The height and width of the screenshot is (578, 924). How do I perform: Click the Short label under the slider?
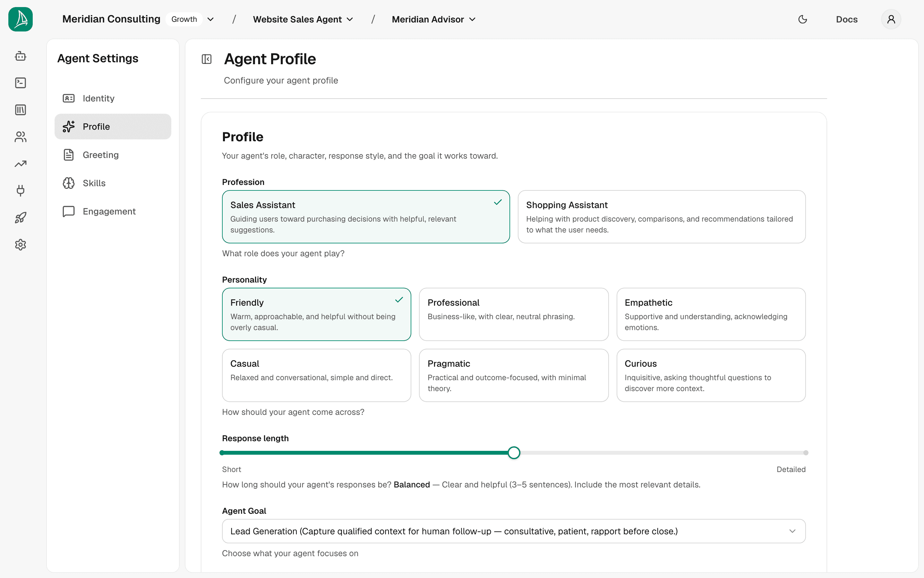click(231, 469)
